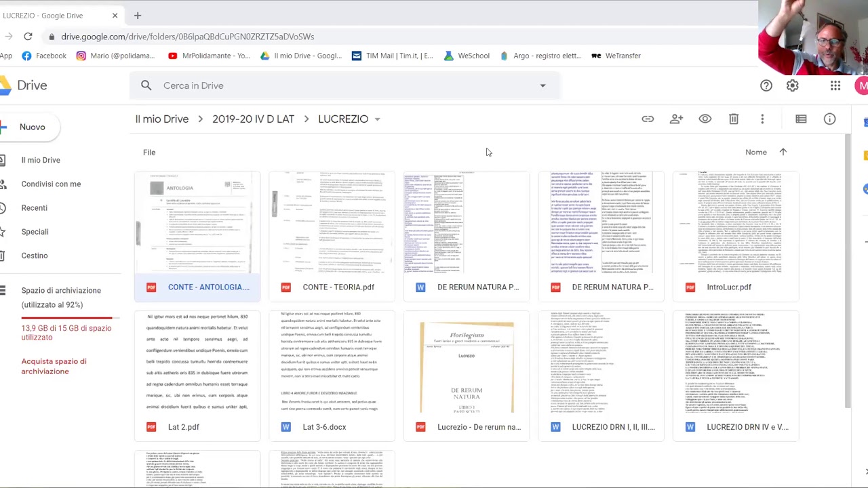Viewport: 868px width, 488px height.
Task: Select the LUCREZIO DRN IV e V document
Action: (x=736, y=376)
